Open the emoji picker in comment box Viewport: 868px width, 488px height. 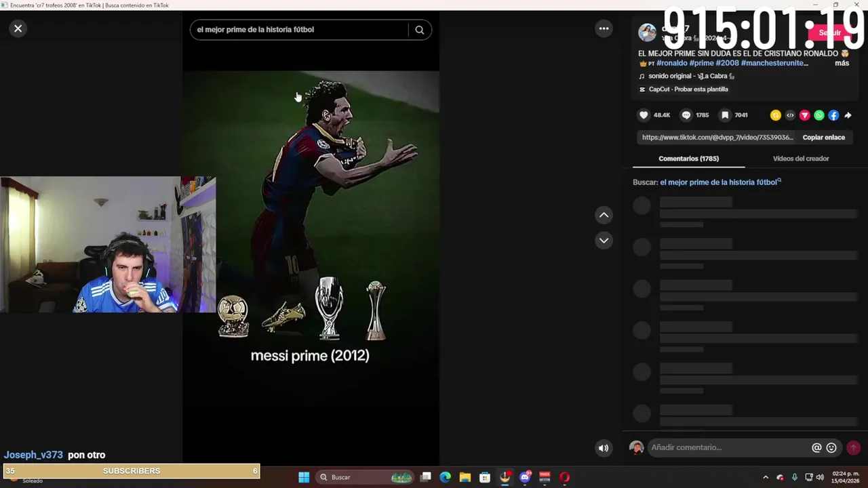coord(831,448)
